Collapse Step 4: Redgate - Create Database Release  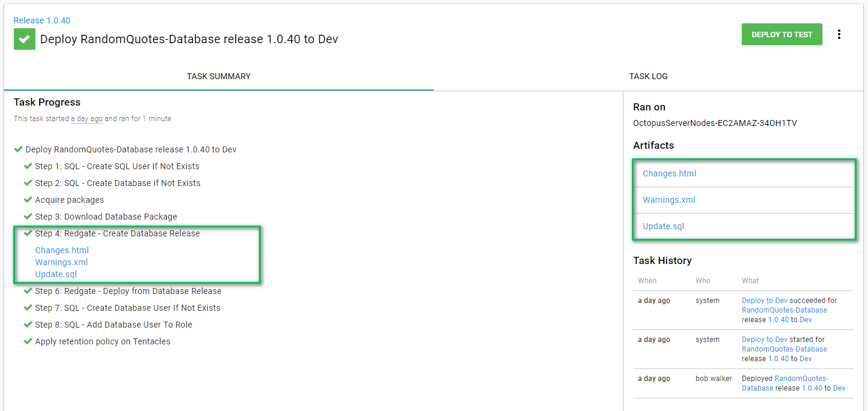(x=117, y=233)
